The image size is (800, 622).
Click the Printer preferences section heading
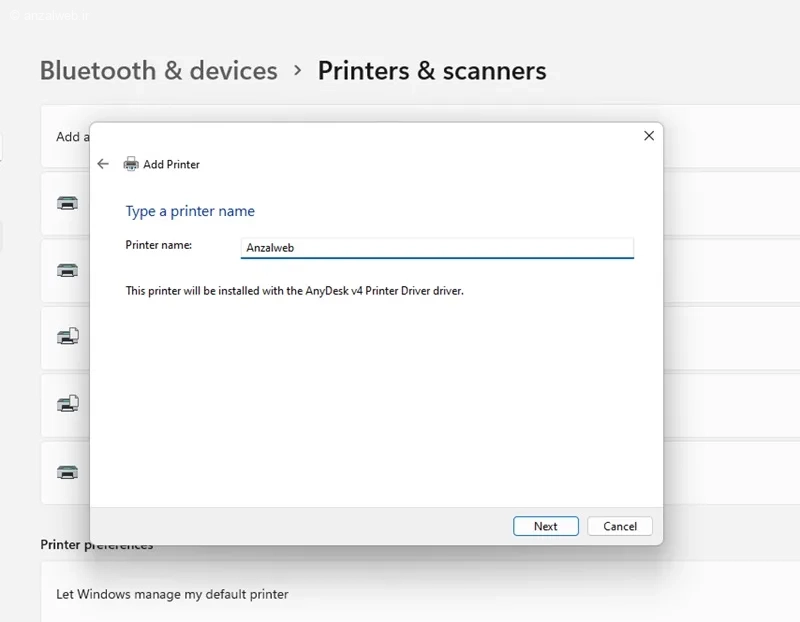tap(96, 545)
